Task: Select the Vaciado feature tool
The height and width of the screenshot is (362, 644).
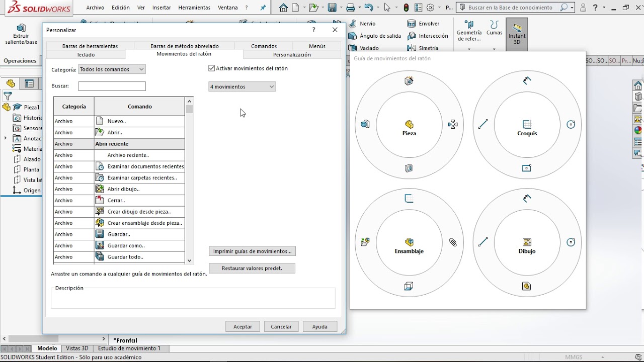Action: (x=364, y=48)
